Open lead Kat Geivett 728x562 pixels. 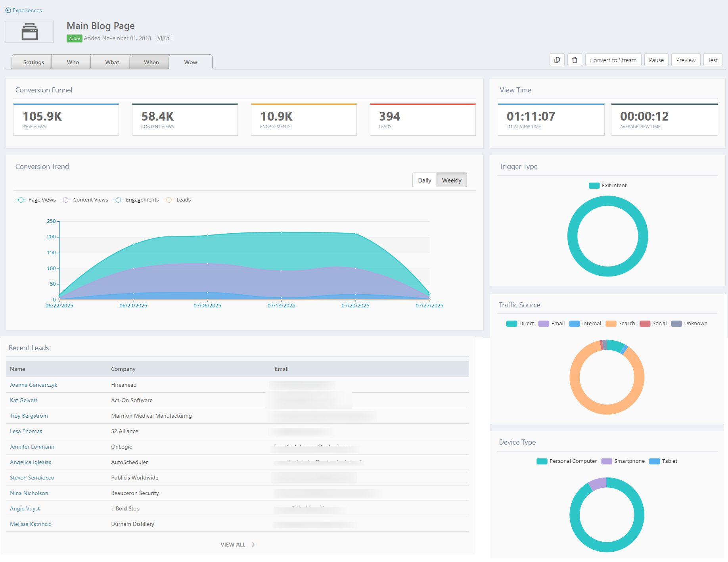point(24,401)
